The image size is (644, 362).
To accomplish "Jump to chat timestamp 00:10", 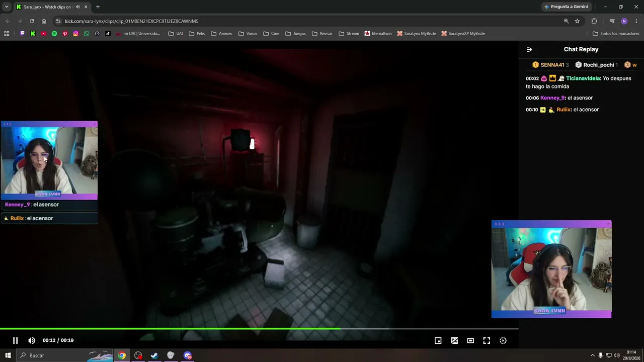I will (532, 110).
